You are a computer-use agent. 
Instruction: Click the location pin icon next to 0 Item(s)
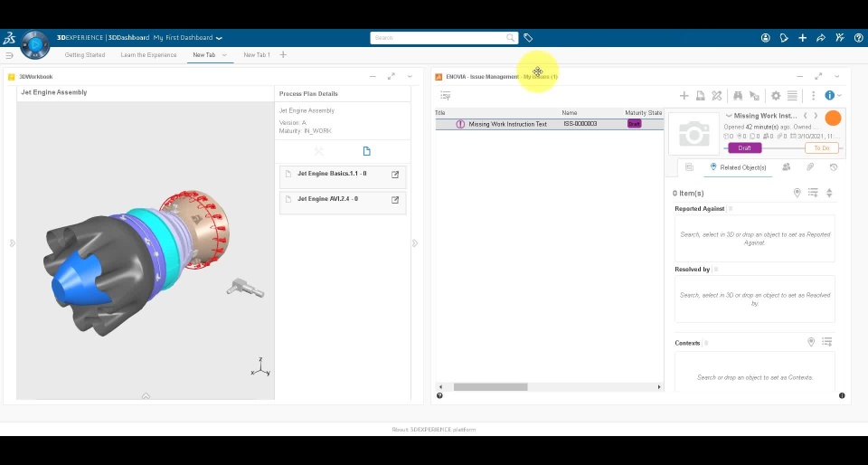click(x=797, y=193)
